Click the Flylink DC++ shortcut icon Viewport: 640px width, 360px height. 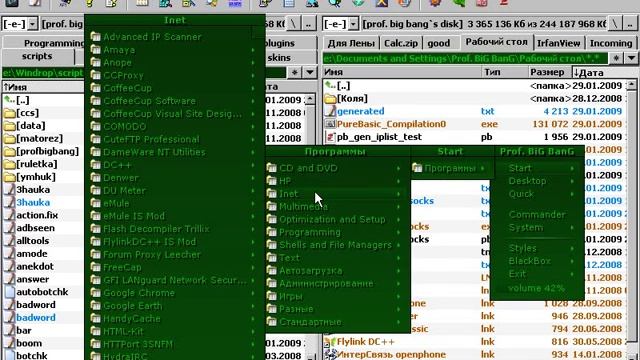tap(330, 342)
